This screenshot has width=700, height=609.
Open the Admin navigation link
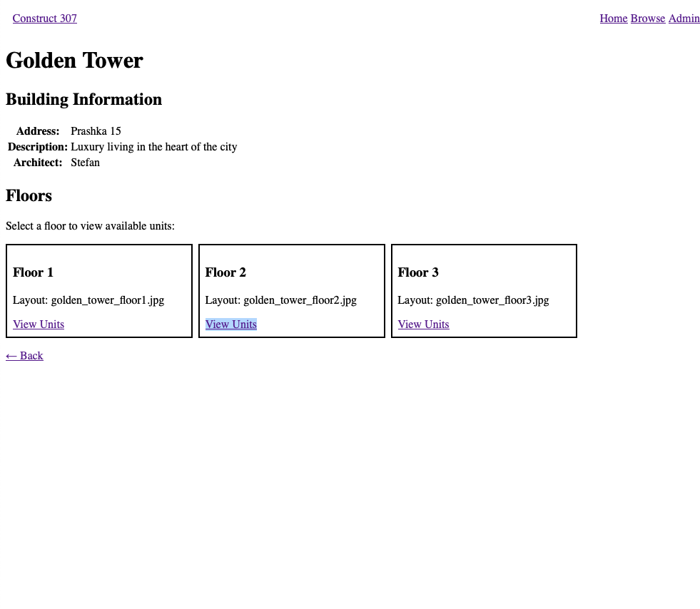pos(684,19)
